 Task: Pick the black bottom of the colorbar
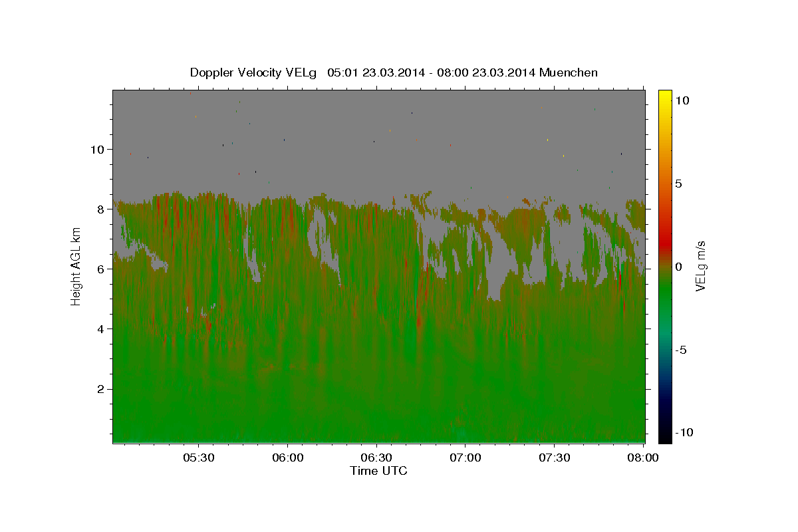664,437
